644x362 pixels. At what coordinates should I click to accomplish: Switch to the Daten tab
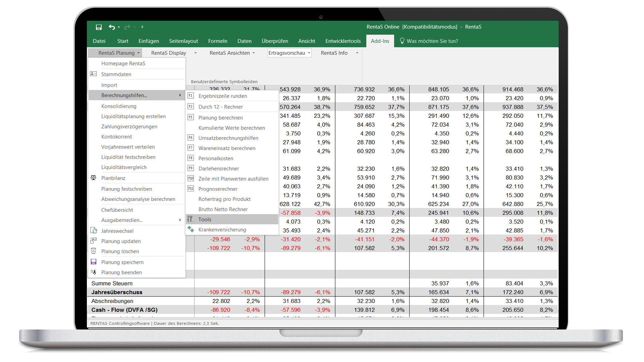click(245, 41)
